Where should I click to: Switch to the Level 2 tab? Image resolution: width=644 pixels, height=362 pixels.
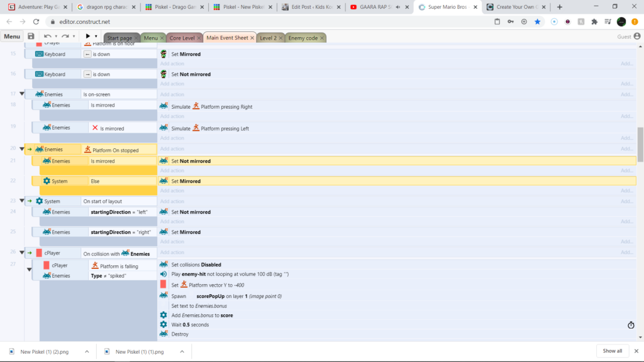pos(268,38)
